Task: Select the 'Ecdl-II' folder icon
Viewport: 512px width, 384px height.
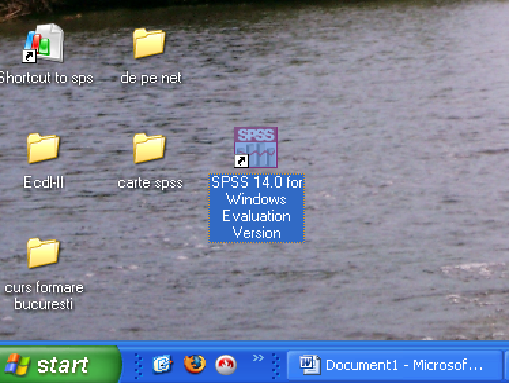Action: click(x=43, y=148)
